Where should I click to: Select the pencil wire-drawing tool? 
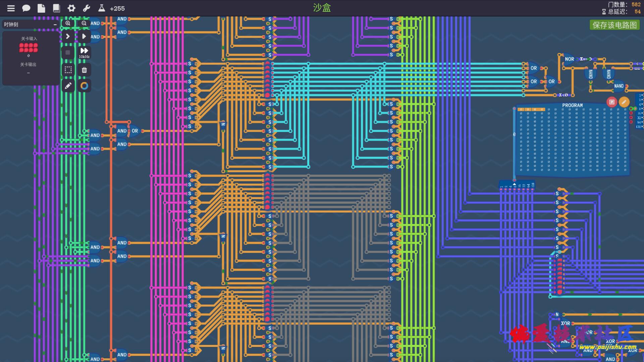pos(68,86)
